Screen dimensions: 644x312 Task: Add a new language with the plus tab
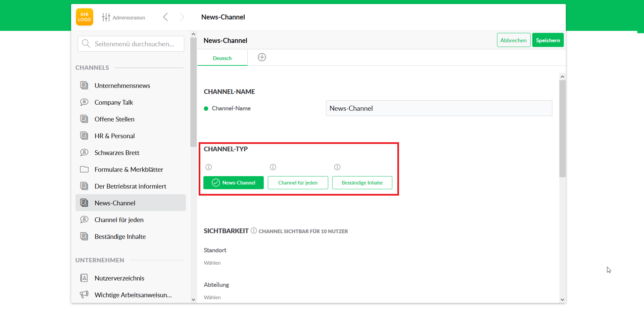[262, 57]
